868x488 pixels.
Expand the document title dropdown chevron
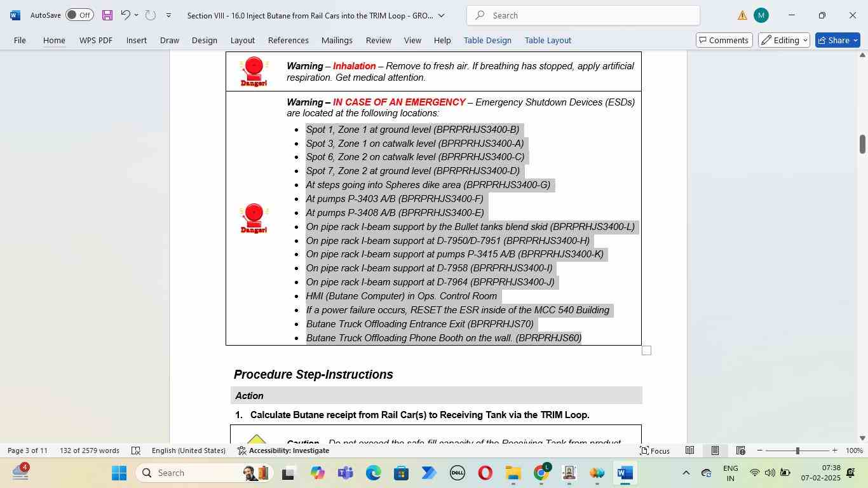point(441,15)
